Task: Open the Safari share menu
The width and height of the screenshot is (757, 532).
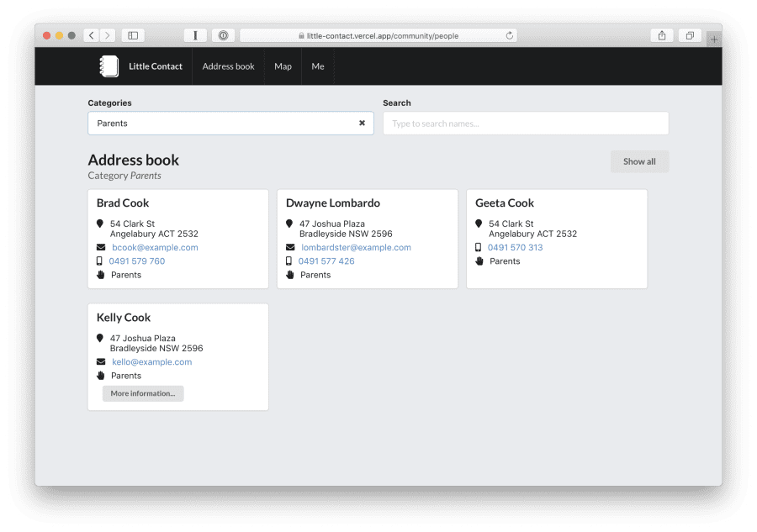Action: (662, 35)
